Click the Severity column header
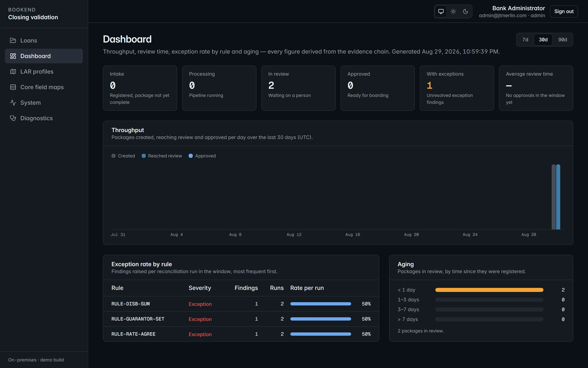The height and width of the screenshot is (368, 588). tap(200, 288)
